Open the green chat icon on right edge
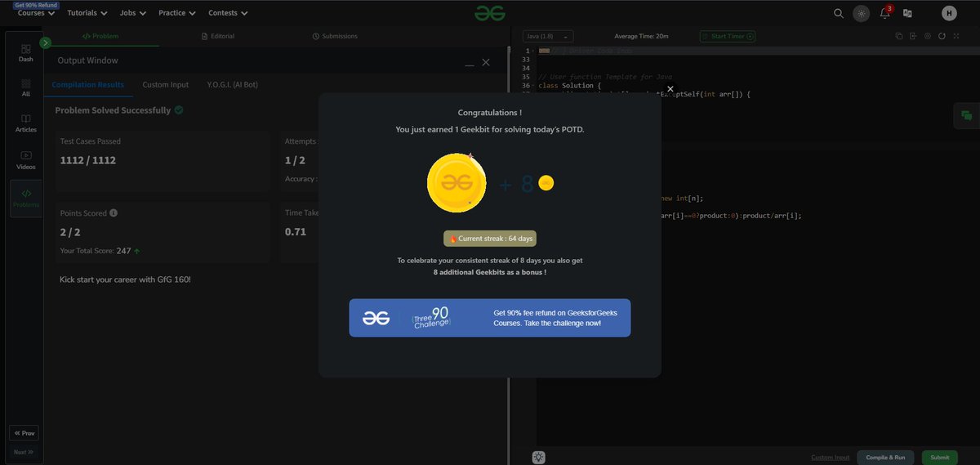This screenshot has width=980, height=465. pyautogui.click(x=966, y=116)
